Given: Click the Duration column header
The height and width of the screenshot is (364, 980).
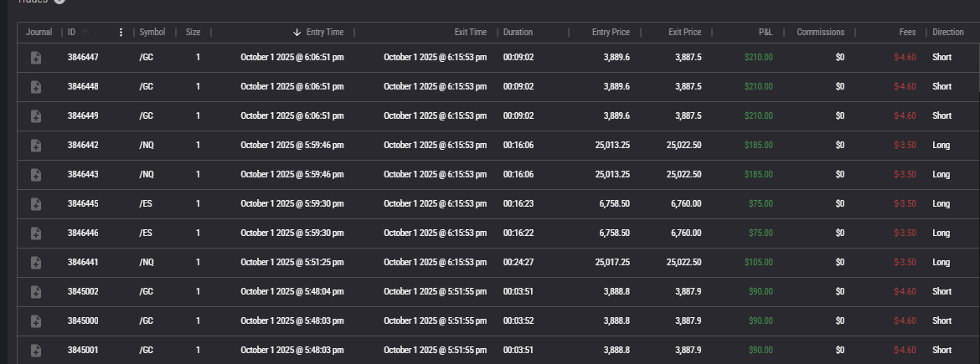Looking at the screenshot, I should click(x=518, y=33).
